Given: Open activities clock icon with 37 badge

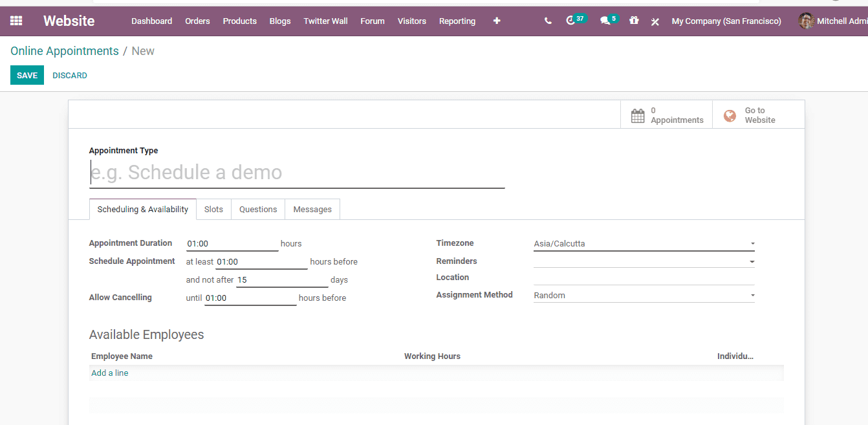Looking at the screenshot, I should [x=570, y=21].
